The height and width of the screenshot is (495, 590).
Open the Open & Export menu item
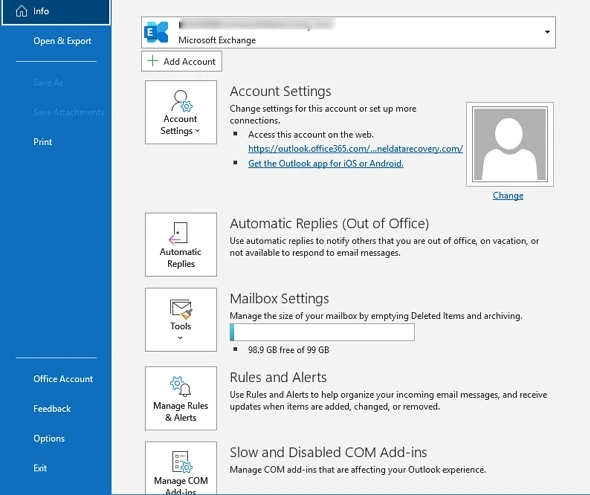62,41
